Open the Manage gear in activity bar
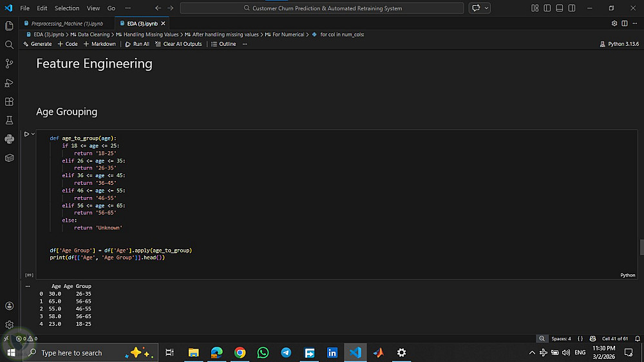Screen dimensions: 644x362 [x=9, y=325]
